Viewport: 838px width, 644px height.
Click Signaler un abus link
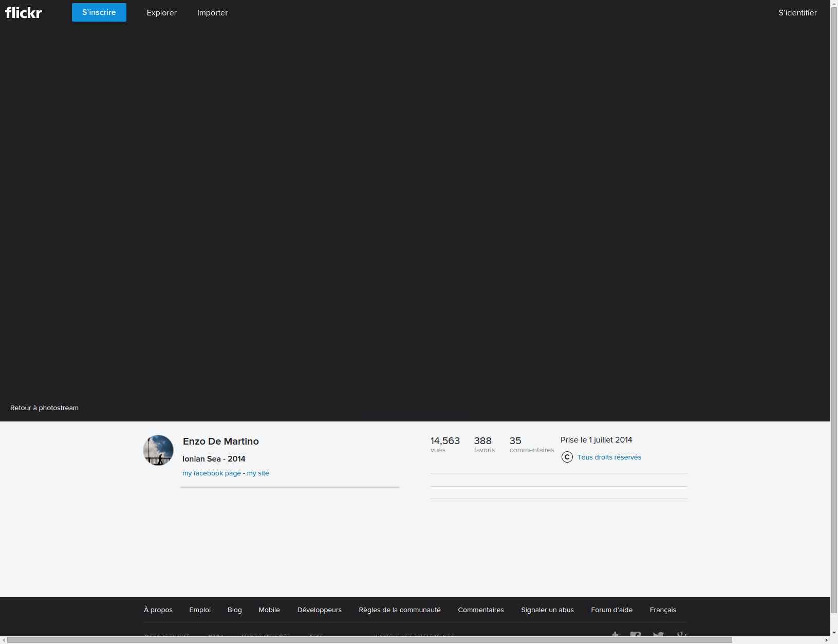(x=547, y=610)
